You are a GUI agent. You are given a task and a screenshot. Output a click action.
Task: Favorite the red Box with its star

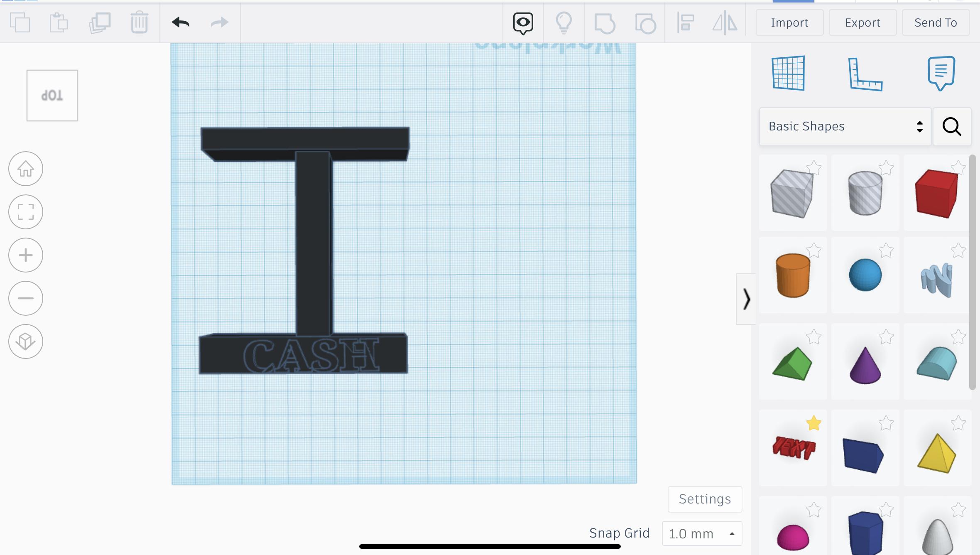[958, 168]
